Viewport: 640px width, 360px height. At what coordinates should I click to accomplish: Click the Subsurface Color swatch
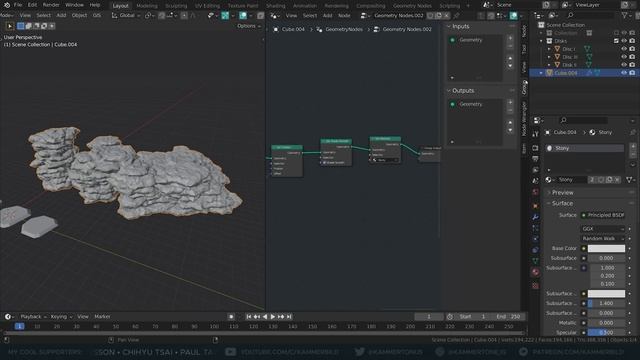pos(606,293)
